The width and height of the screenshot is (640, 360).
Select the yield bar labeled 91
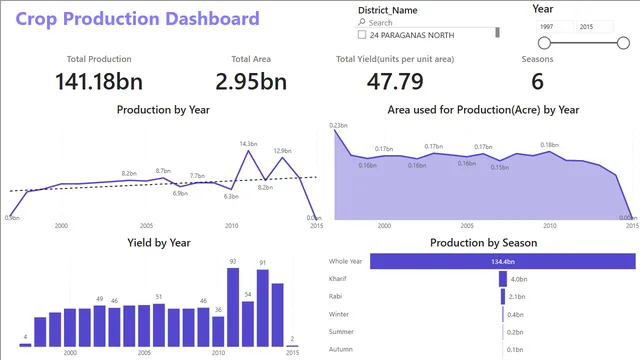pos(262,308)
